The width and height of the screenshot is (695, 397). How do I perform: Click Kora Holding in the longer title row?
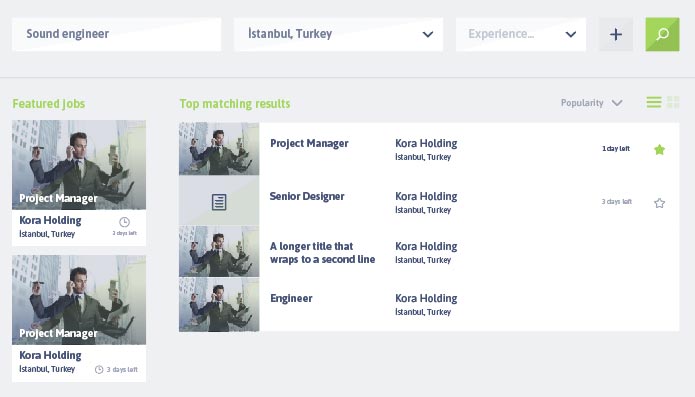[426, 246]
